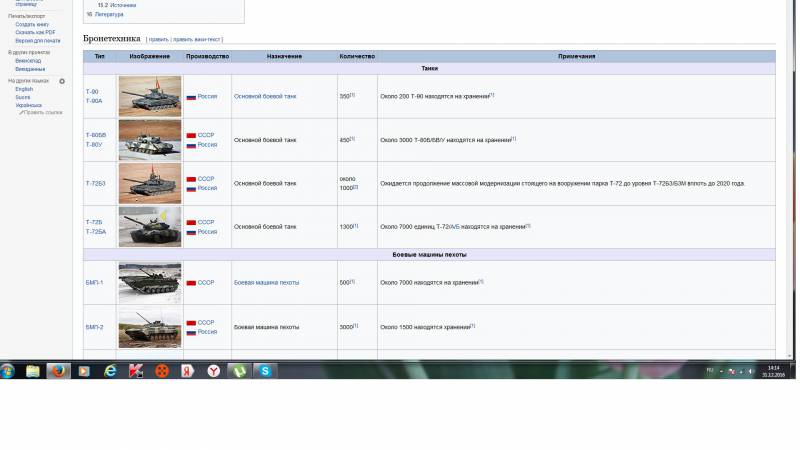Click the Windows Start button
The image size is (800, 450).
[x=8, y=370]
